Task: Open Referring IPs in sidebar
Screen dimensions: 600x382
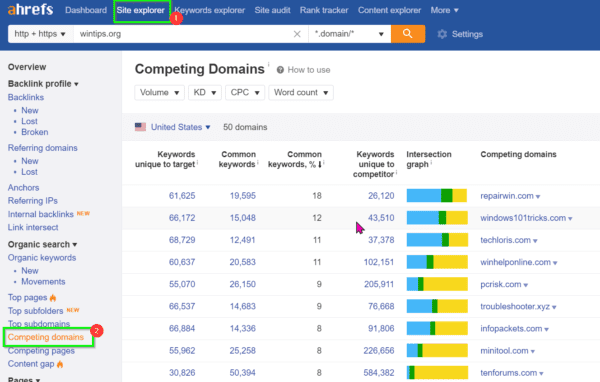Action: (33, 201)
